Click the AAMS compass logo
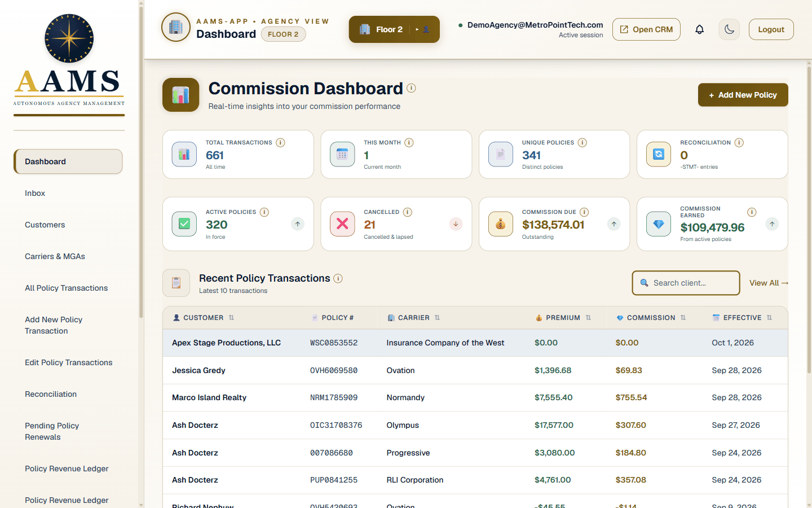The height and width of the screenshot is (508, 812). 69,38
